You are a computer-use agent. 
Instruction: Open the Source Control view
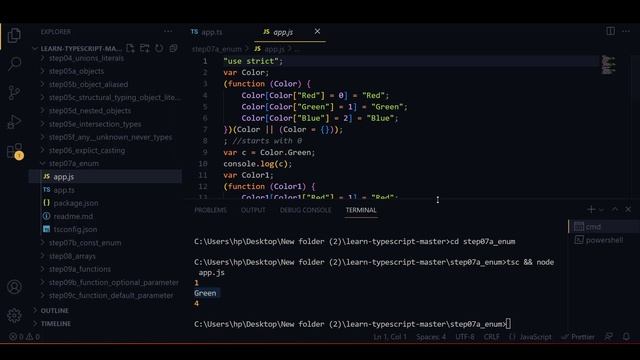pyautogui.click(x=14, y=93)
